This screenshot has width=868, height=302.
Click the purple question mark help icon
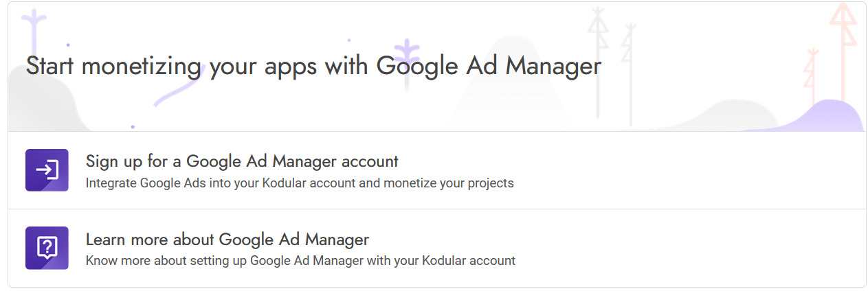pyautogui.click(x=47, y=248)
